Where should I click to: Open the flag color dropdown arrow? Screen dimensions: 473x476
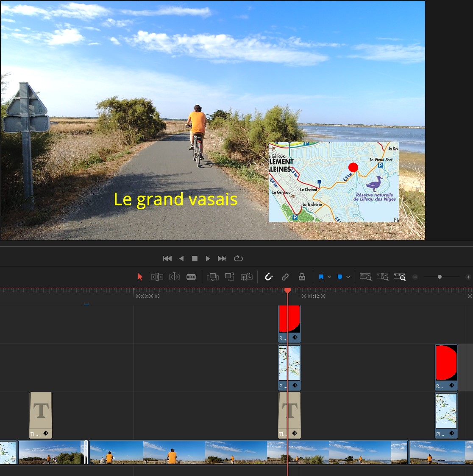pos(330,277)
